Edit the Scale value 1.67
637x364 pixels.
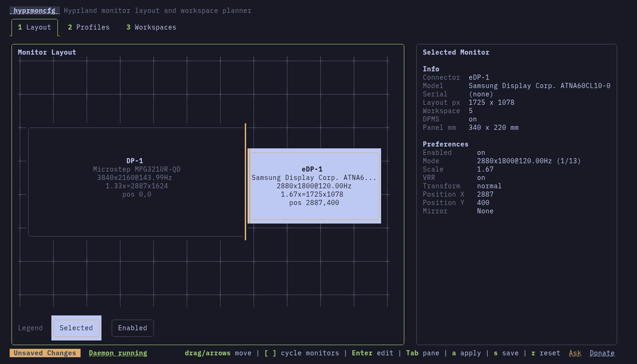pyautogui.click(x=485, y=169)
